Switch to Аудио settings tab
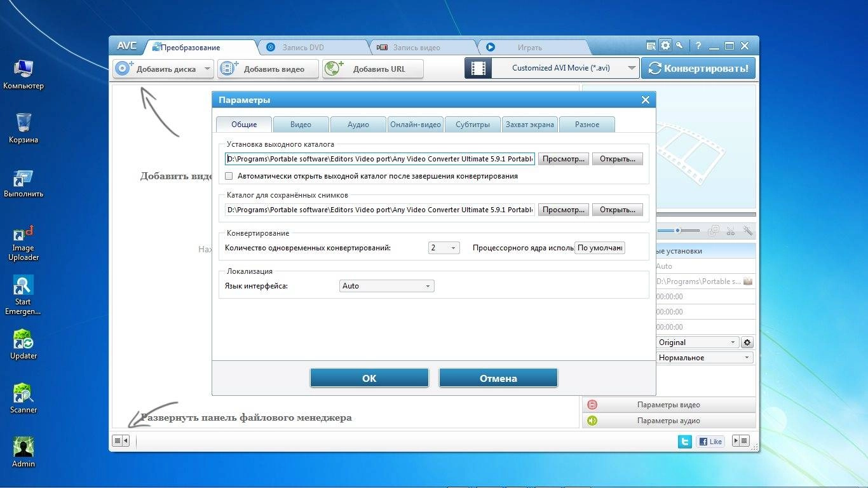 [x=358, y=125]
